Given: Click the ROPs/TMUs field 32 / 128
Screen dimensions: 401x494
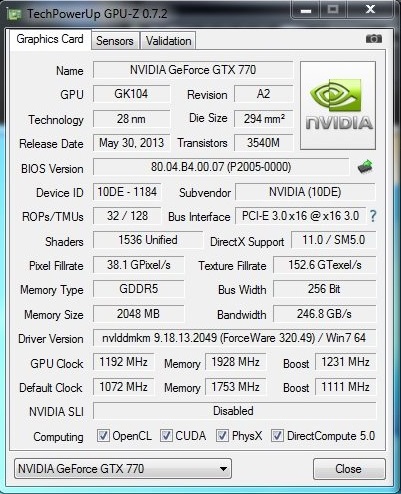Looking at the screenshot, I should click(x=127, y=216).
